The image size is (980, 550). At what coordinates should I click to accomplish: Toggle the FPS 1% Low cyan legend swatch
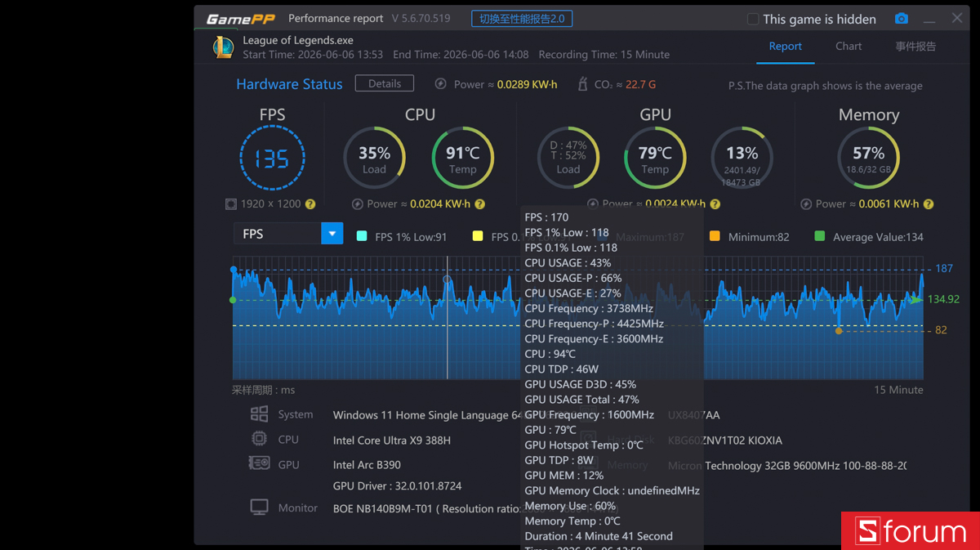pyautogui.click(x=362, y=236)
